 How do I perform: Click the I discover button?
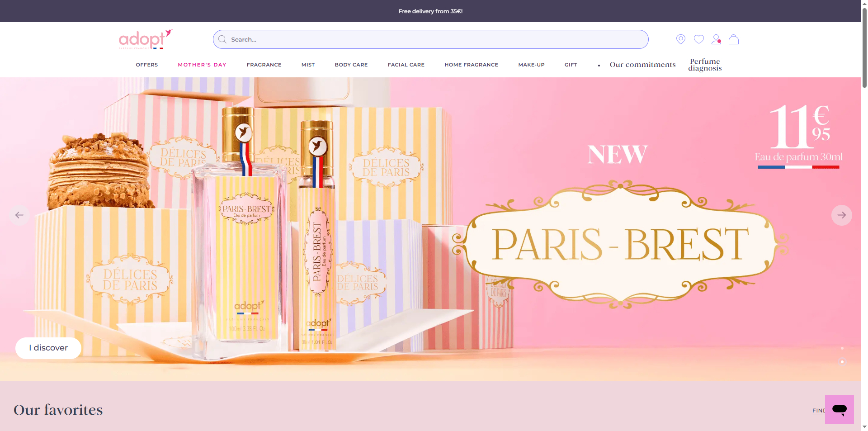[48, 348]
